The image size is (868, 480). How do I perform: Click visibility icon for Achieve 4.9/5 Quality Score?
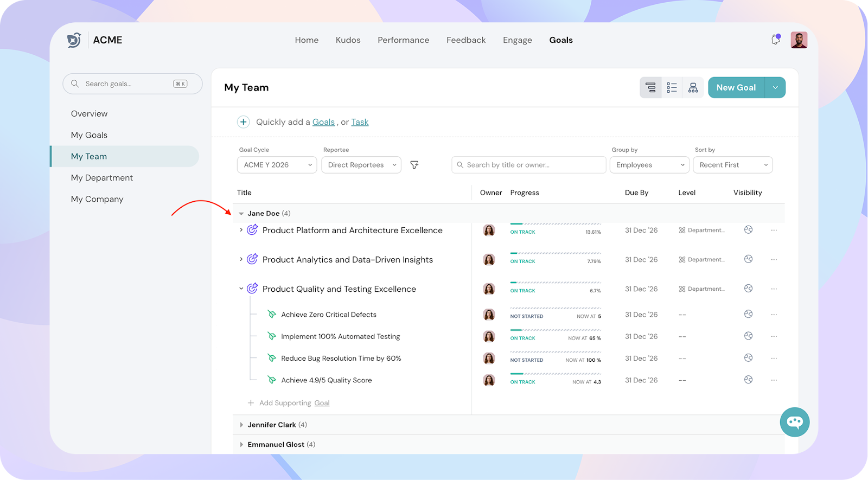(x=748, y=380)
